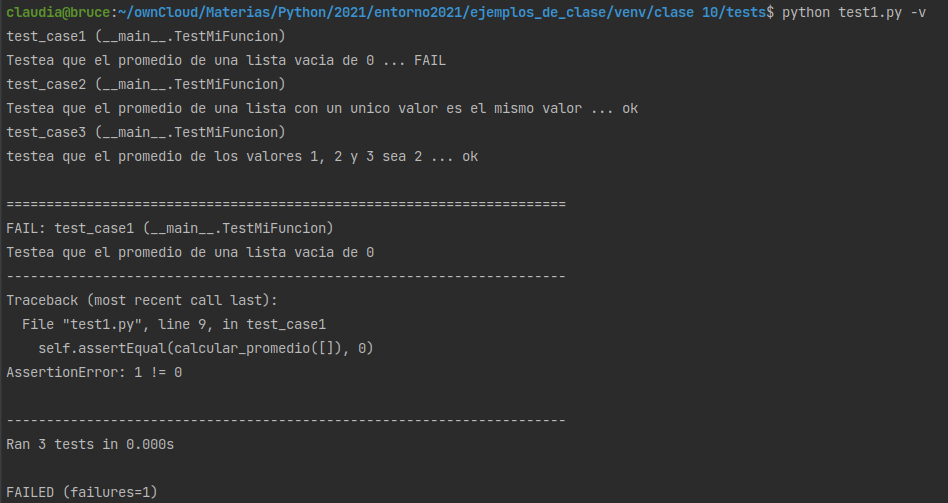Click the python test1.py -v command

(854, 12)
